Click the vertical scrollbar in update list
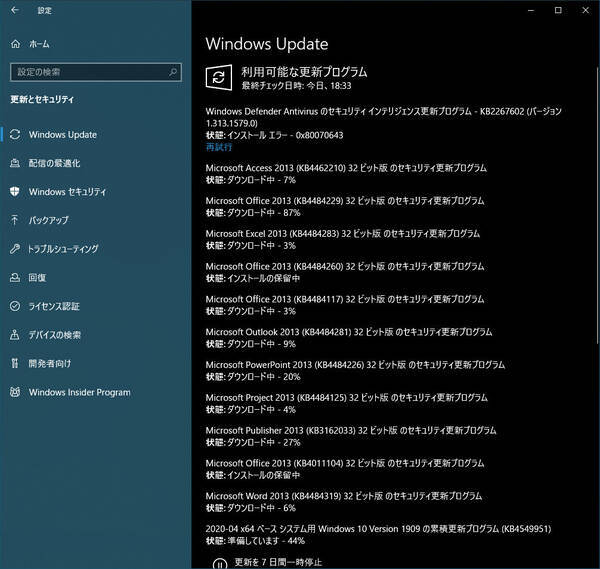 coord(597,205)
